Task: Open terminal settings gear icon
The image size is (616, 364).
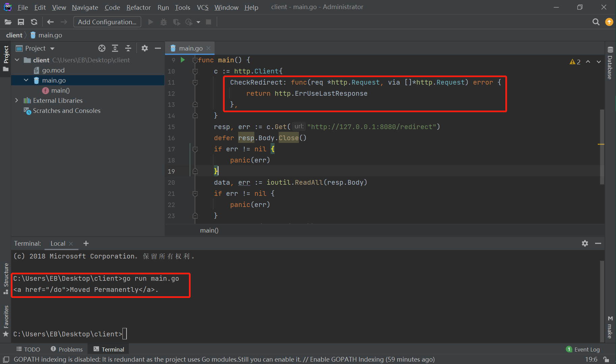Action: pyautogui.click(x=585, y=243)
